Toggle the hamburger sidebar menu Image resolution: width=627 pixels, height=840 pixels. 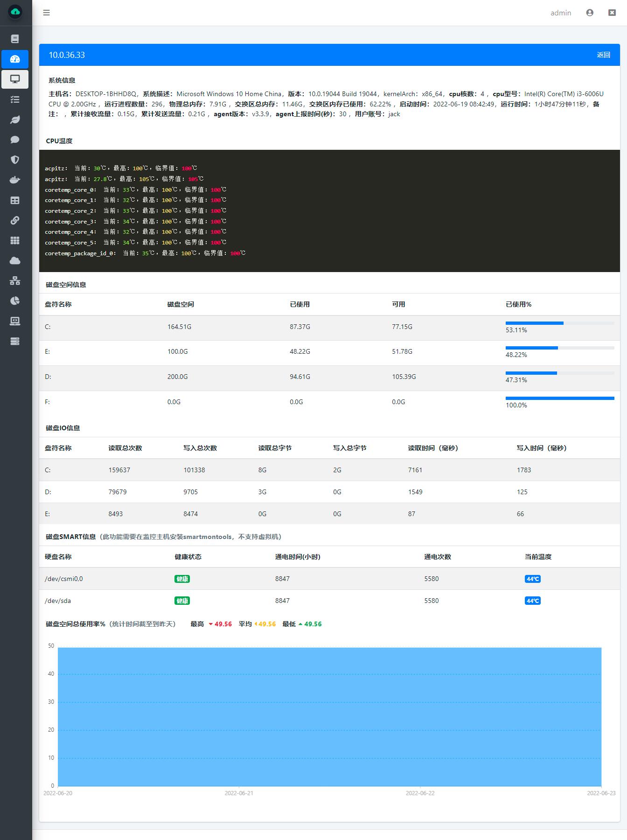pyautogui.click(x=46, y=13)
